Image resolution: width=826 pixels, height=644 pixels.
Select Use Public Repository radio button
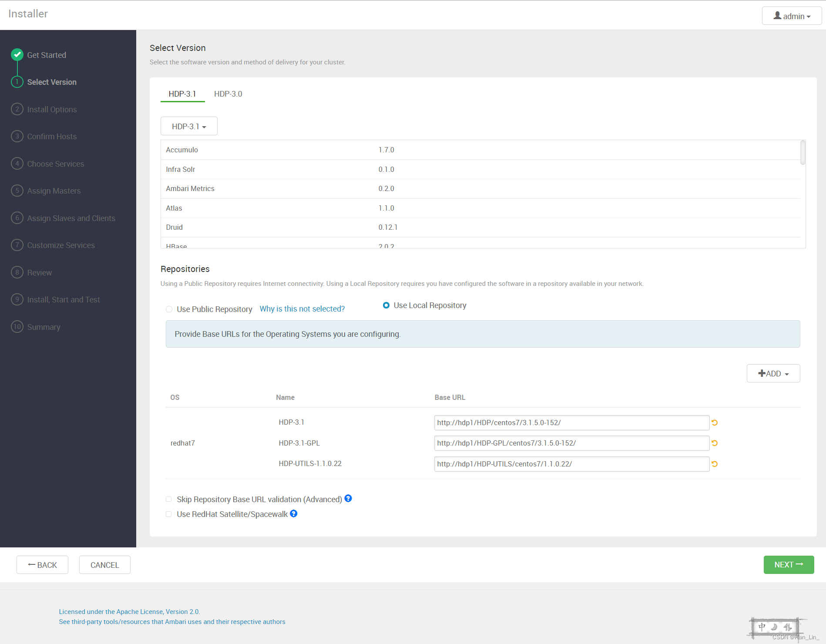click(169, 309)
